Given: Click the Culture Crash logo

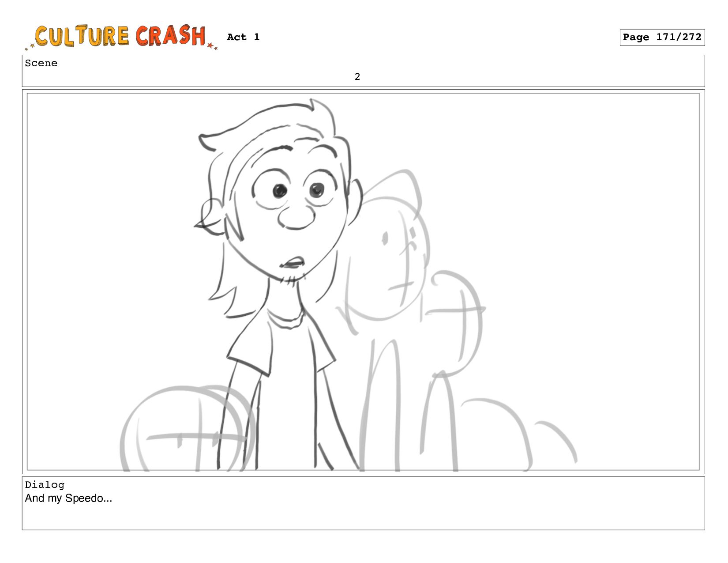Looking at the screenshot, I should 121,37.
